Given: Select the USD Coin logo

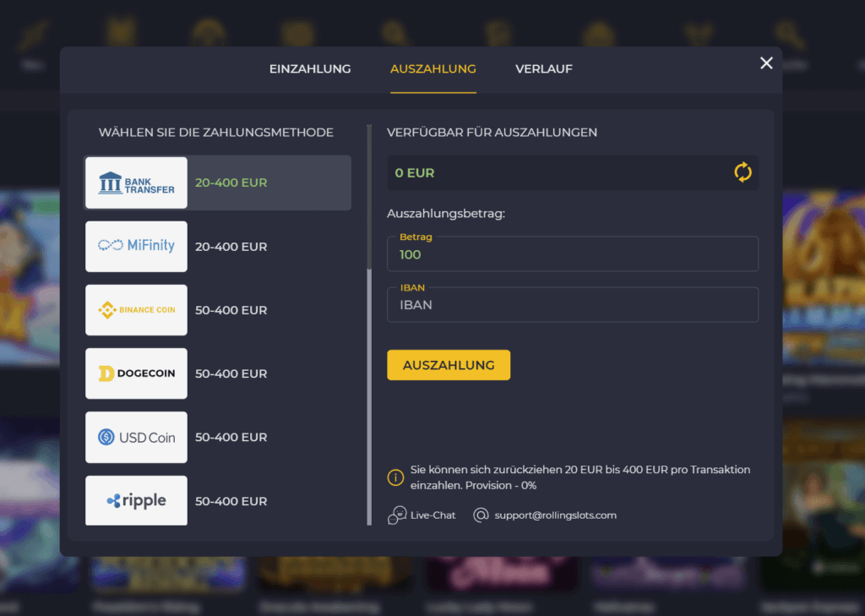Looking at the screenshot, I should coord(136,437).
